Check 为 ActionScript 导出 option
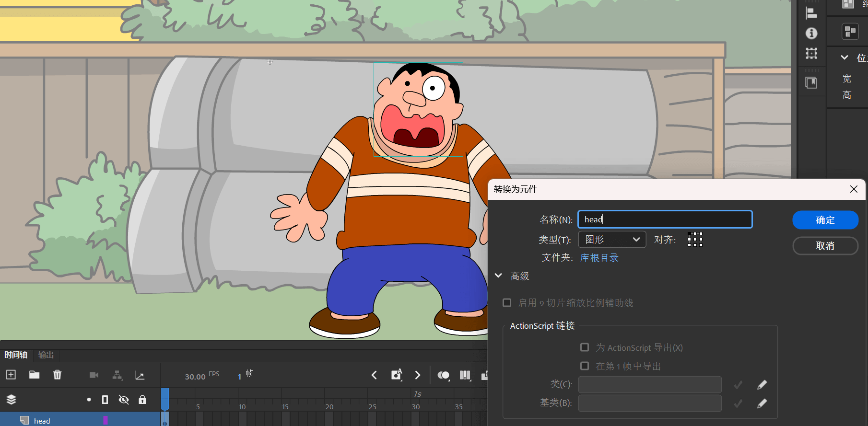This screenshot has height=426, width=868. (585, 347)
